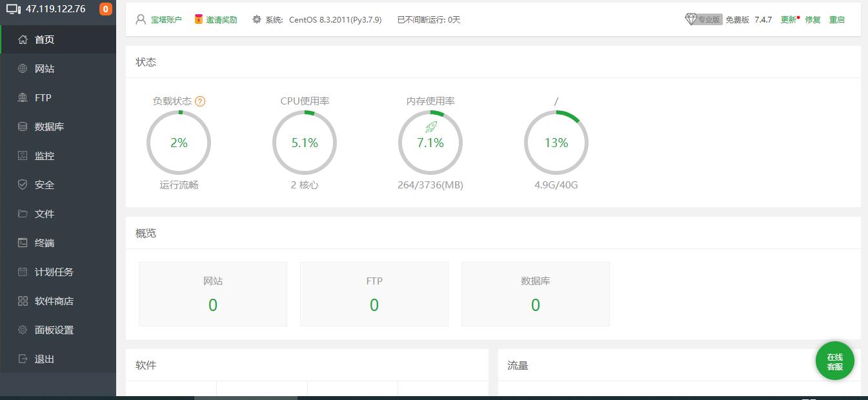Viewport: 868px width, 400px height.
Task: Click the 运行流畅 status text
Action: (179, 185)
